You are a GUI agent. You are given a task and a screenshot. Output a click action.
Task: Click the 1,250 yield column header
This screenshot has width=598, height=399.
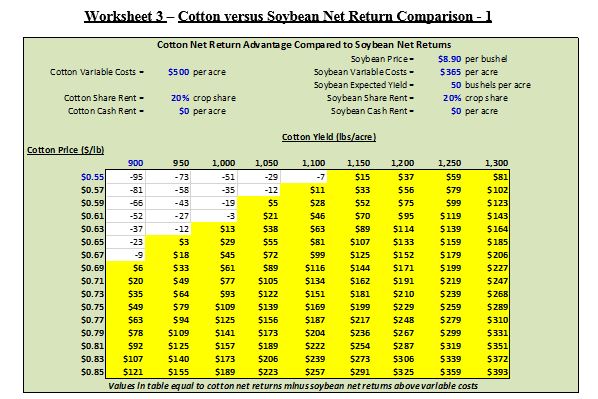pos(450,163)
